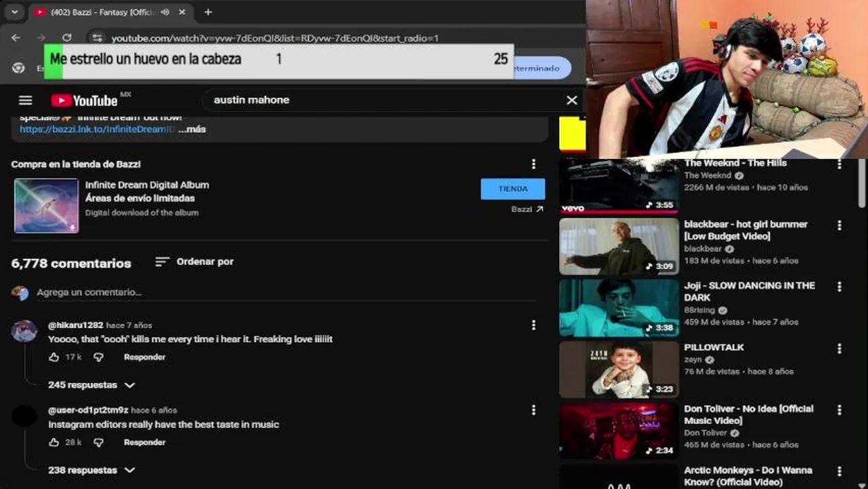Open the tab search dropdown arrow

point(14,12)
